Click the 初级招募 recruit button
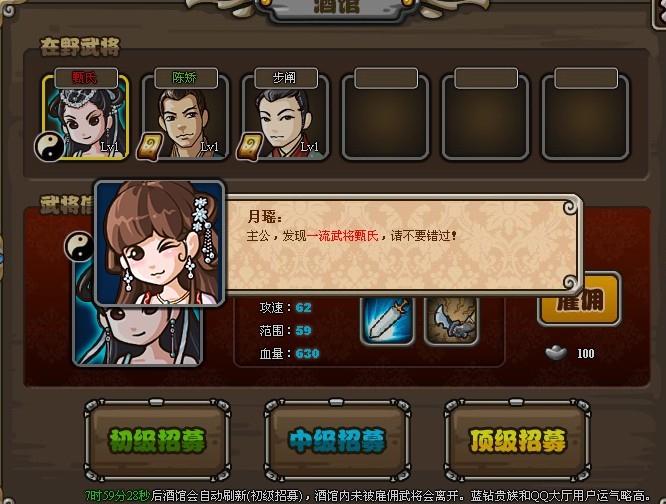The width and height of the screenshot is (666, 504). coord(158,440)
